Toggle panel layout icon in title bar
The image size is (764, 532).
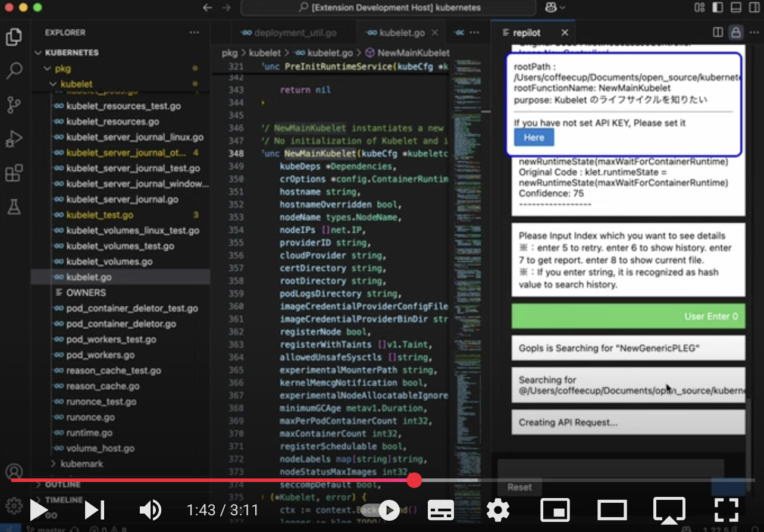pos(737,8)
